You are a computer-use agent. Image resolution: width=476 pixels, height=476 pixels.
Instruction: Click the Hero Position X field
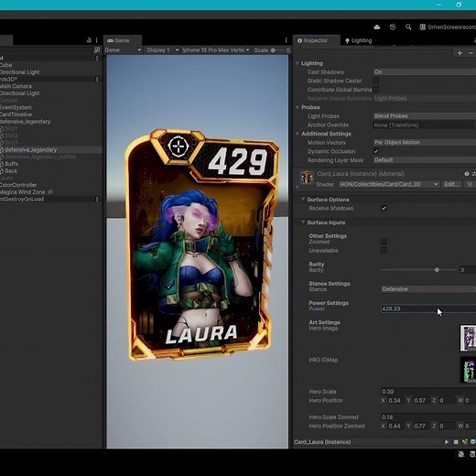tap(395, 400)
